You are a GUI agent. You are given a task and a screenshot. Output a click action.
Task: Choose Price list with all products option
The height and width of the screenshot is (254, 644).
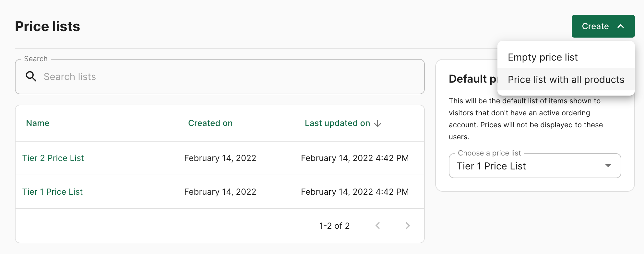[566, 80]
